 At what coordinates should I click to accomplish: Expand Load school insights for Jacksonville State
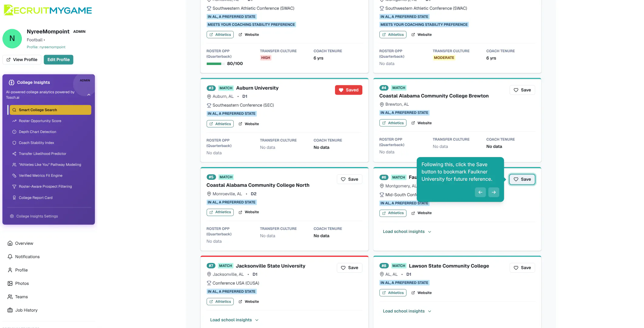point(234,320)
